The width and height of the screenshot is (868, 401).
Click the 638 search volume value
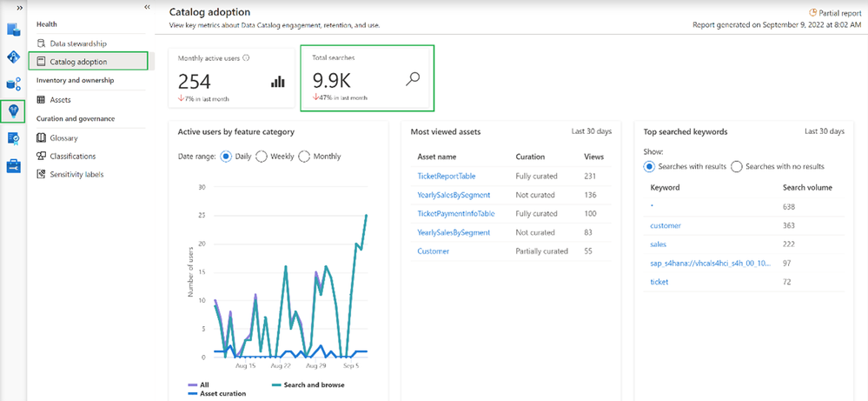[x=789, y=207]
